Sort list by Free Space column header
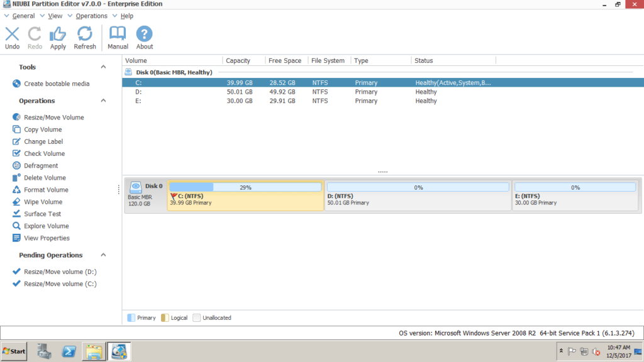Viewport: 644px width, 362px height. tap(284, 61)
